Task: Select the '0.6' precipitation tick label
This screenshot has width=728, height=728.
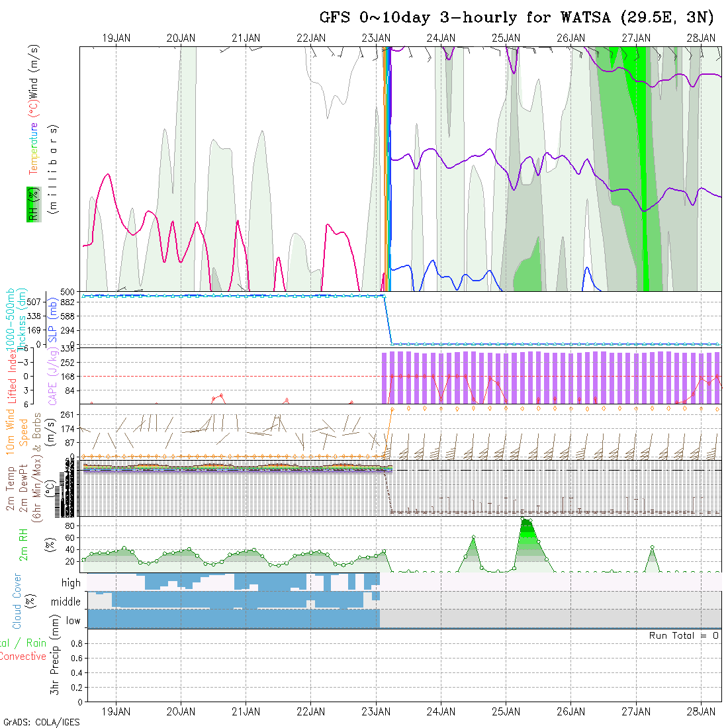Action: 77,658
